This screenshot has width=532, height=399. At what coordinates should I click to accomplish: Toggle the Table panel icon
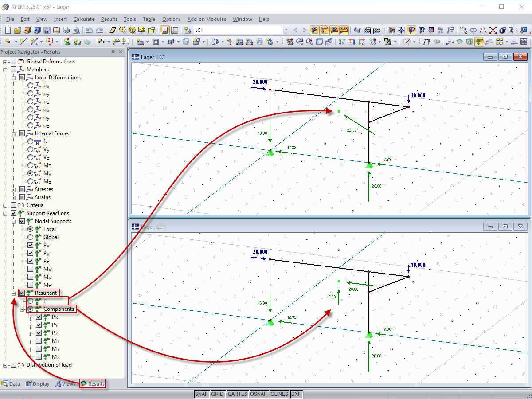point(175,30)
